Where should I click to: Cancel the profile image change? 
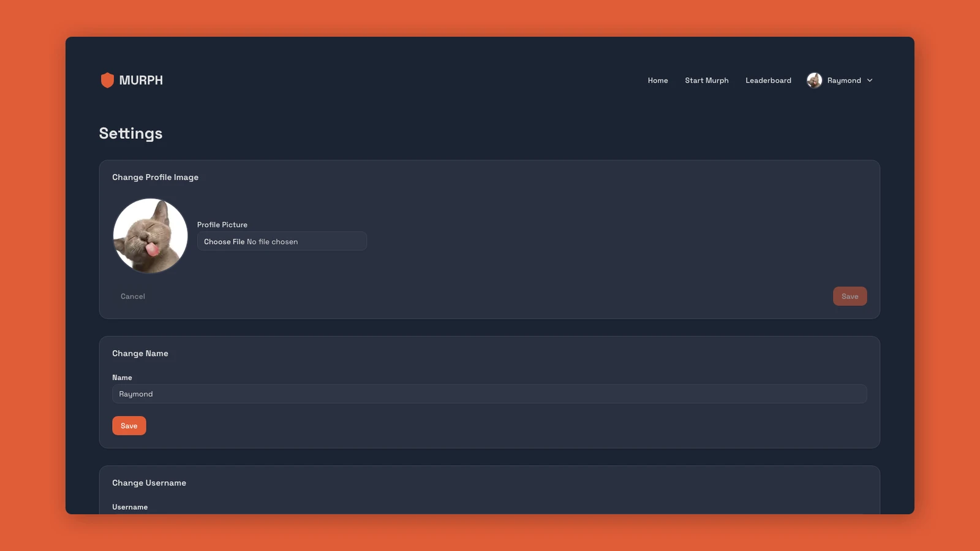coord(133,296)
